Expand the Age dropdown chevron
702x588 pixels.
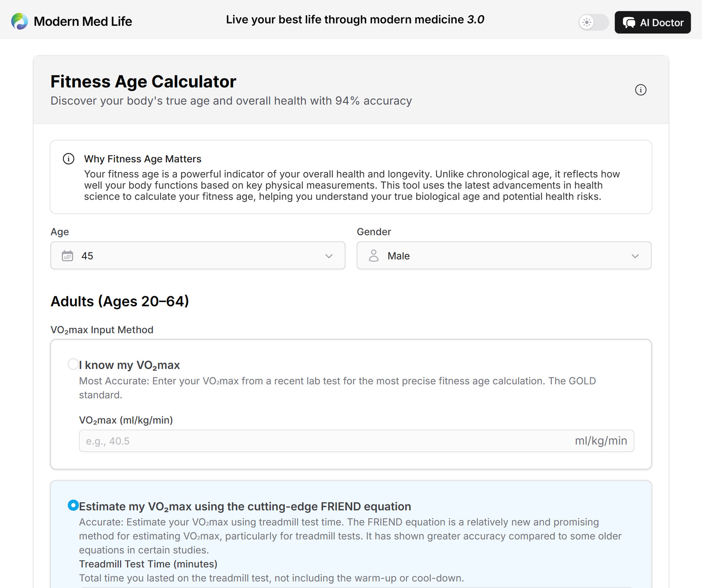pos(329,256)
